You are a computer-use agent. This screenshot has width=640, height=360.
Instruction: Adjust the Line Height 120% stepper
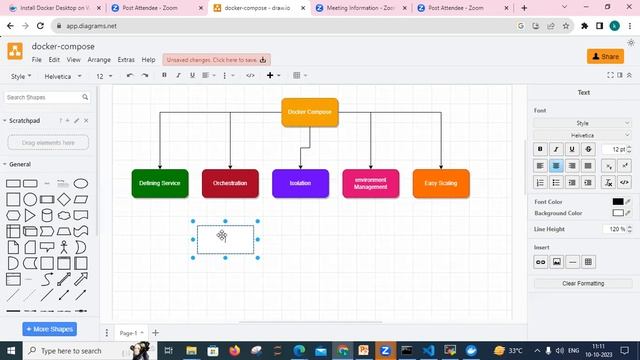tap(629, 229)
